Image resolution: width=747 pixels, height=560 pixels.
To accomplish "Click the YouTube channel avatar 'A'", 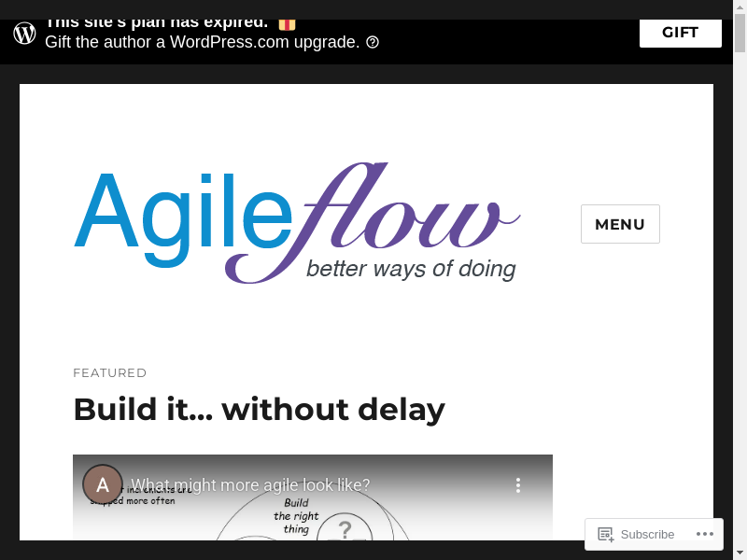I will 103,484.
